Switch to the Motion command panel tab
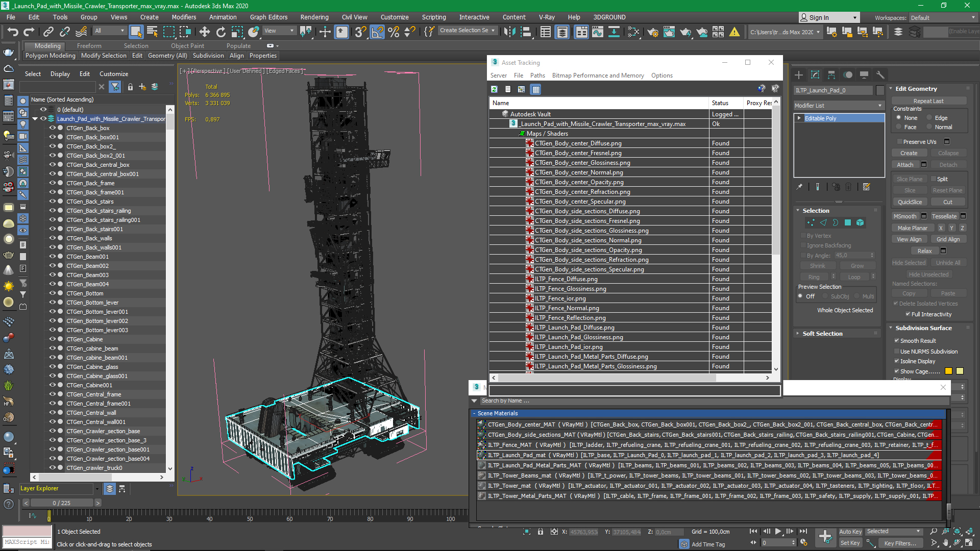This screenshot has height=551, width=980. [848, 75]
